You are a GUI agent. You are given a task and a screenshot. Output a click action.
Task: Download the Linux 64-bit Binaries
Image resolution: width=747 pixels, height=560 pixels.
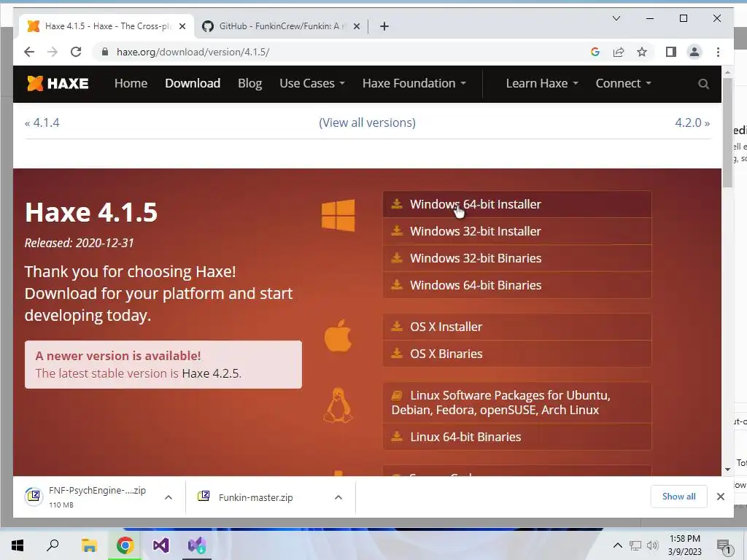[517, 437]
